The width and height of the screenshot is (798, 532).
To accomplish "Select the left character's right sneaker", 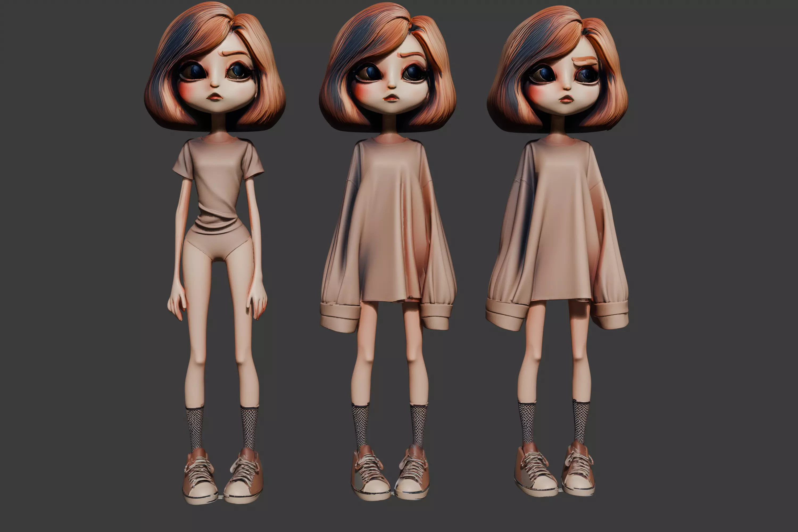I will (x=244, y=477).
